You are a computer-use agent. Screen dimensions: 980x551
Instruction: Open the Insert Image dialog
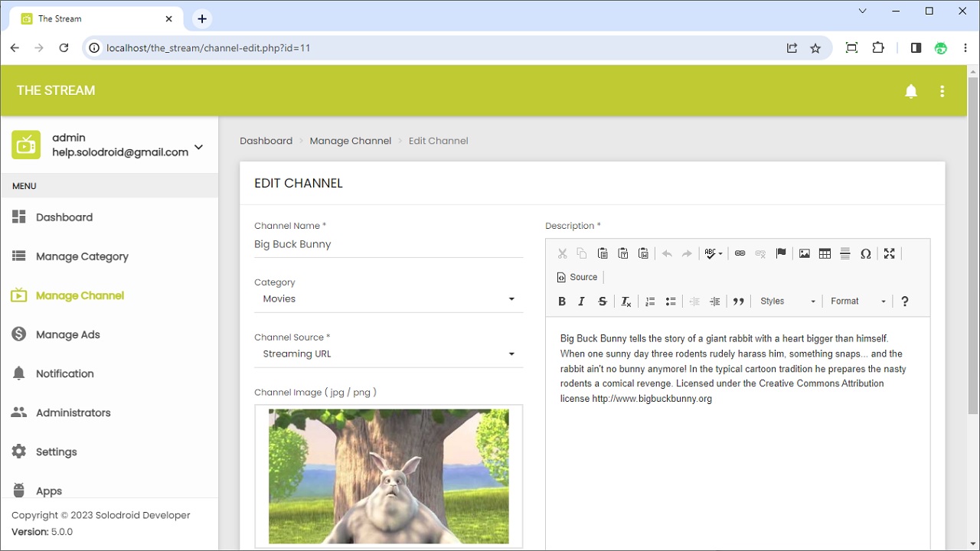804,254
